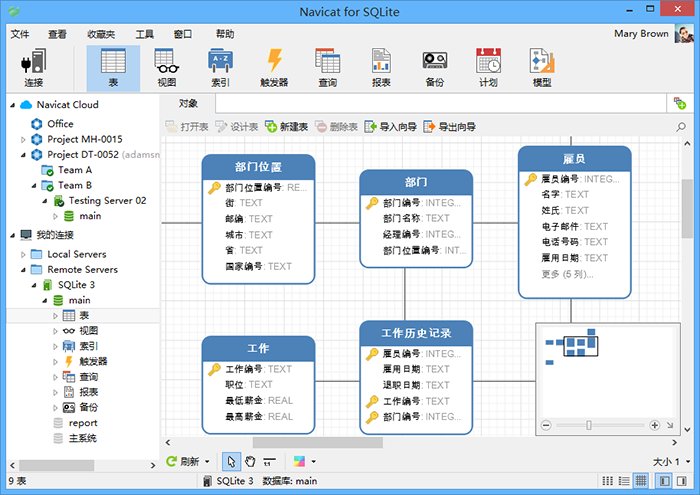This screenshot has width=700, height=495.
Task: Open the 报表 report toolbar icon
Action: tap(381, 68)
